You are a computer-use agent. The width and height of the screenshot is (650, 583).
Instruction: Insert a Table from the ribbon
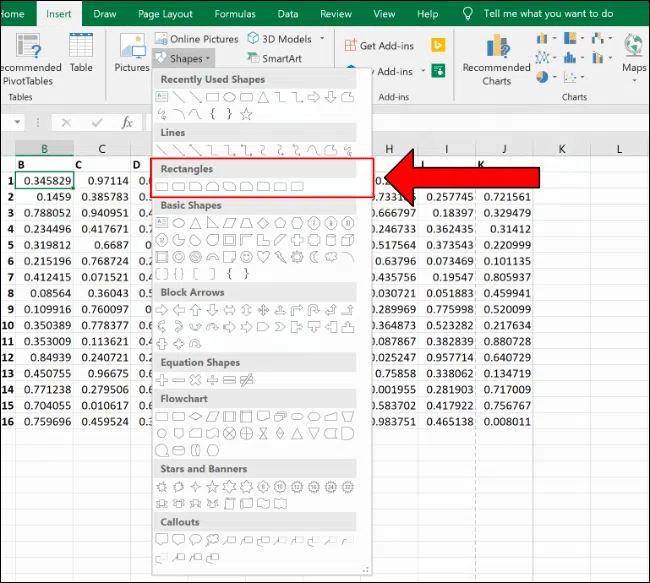[81, 52]
